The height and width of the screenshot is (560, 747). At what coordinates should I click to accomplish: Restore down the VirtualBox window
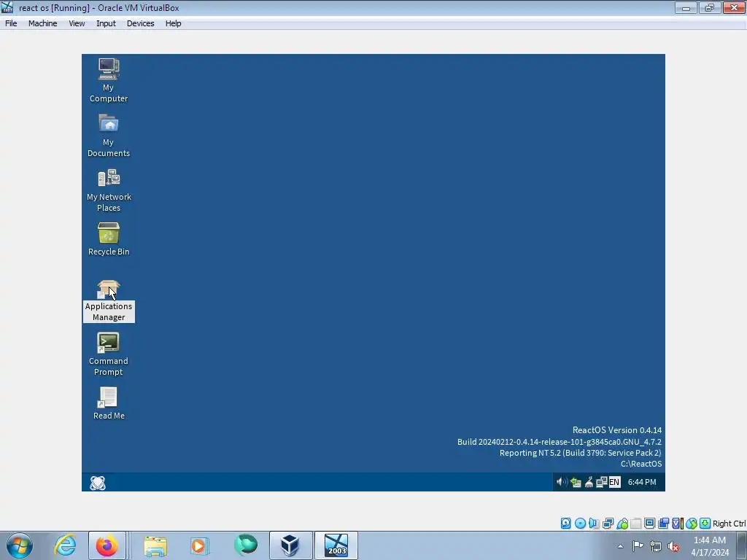pyautogui.click(x=710, y=7)
